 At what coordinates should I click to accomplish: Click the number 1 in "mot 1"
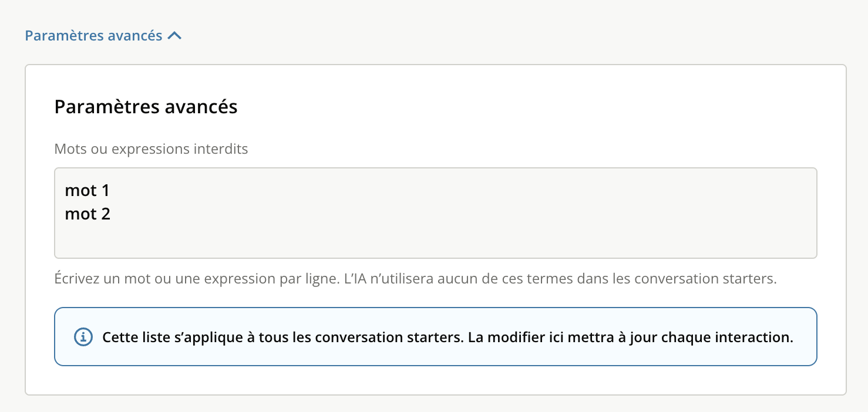(106, 191)
